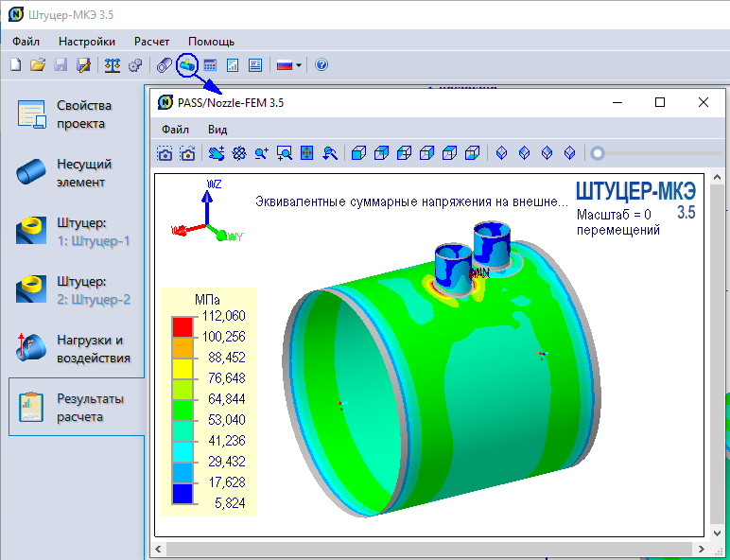
Task: Select Штуцер 2: Штуцер-2 item
Action: (75, 290)
